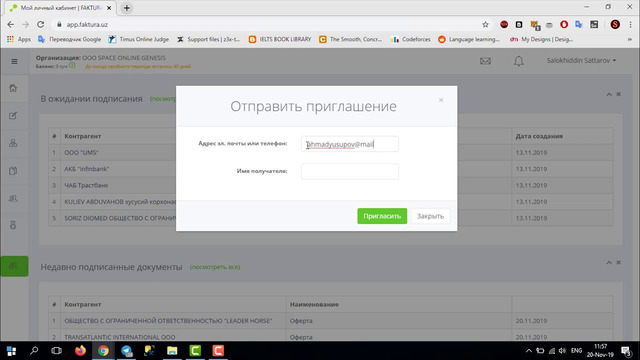This screenshot has width=640, height=360.
Task: Open Task View on taskbar
Action: click(56, 351)
